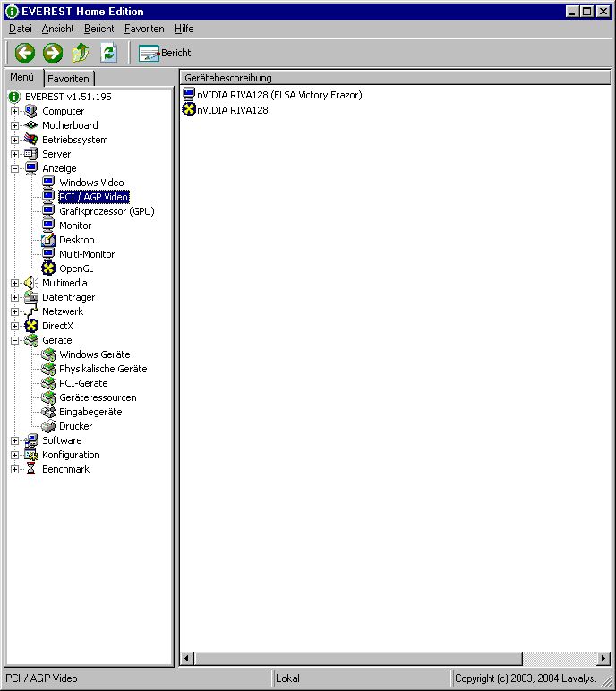Image resolution: width=616 pixels, height=691 pixels.
Task: Expand the DirectX node
Action: tap(14, 326)
